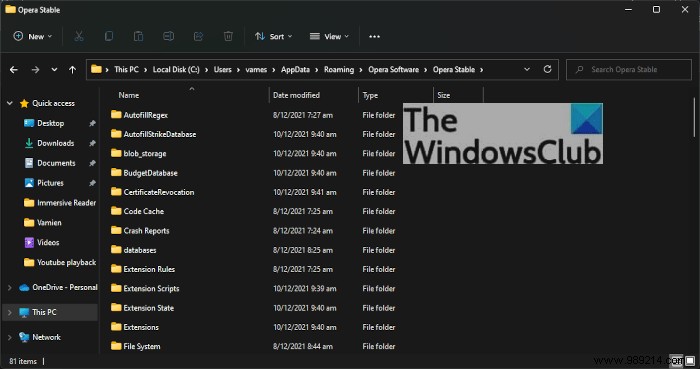
Task: Select the Vamien folder in sidebar
Action: coord(42,223)
